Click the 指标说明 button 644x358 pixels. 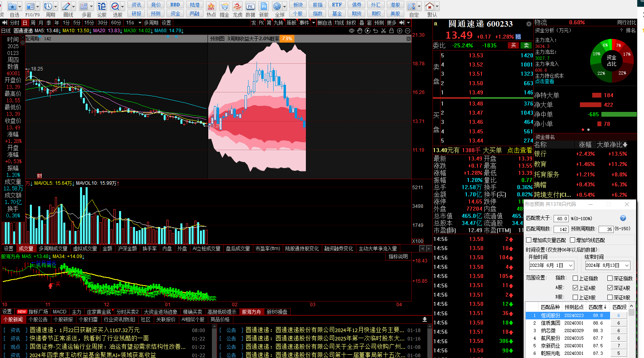[398, 257]
